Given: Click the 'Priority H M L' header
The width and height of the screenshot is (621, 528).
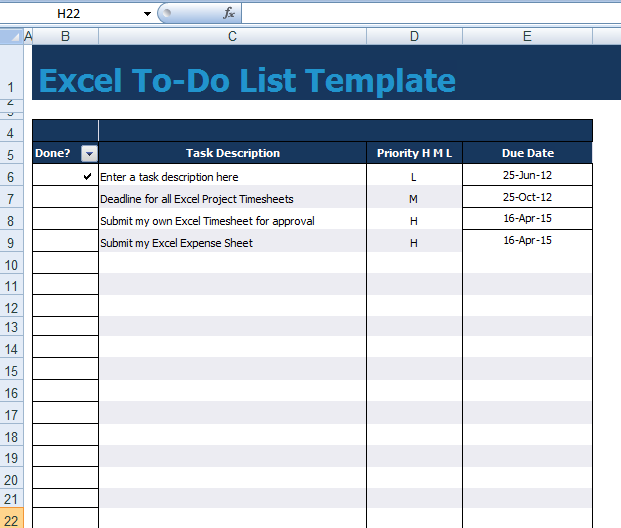Looking at the screenshot, I should tap(414, 153).
